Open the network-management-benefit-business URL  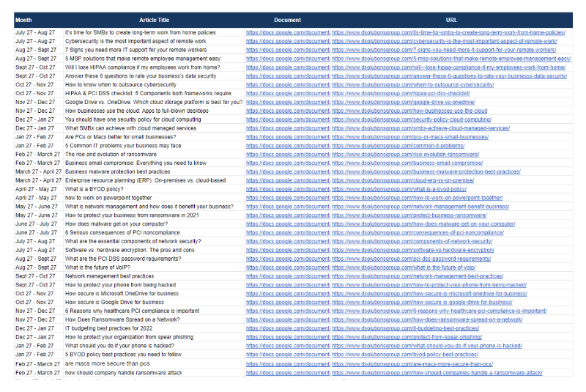420,207
